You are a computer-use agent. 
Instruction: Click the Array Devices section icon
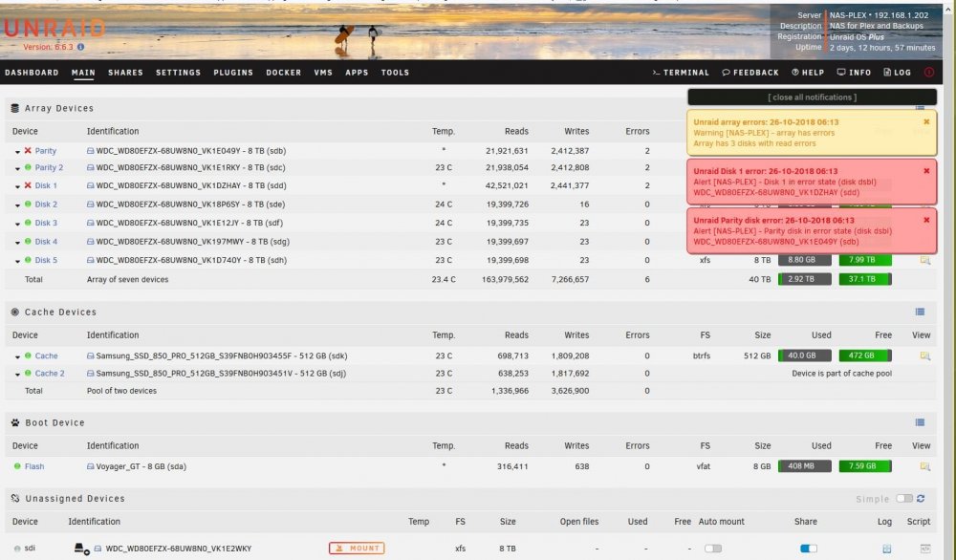[x=14, y=108]
